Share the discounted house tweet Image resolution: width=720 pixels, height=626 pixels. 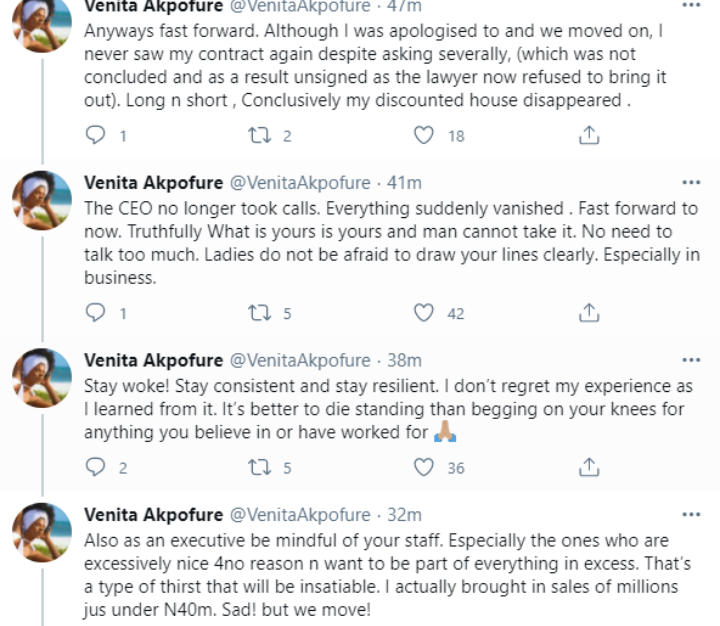tap(590, 135)
